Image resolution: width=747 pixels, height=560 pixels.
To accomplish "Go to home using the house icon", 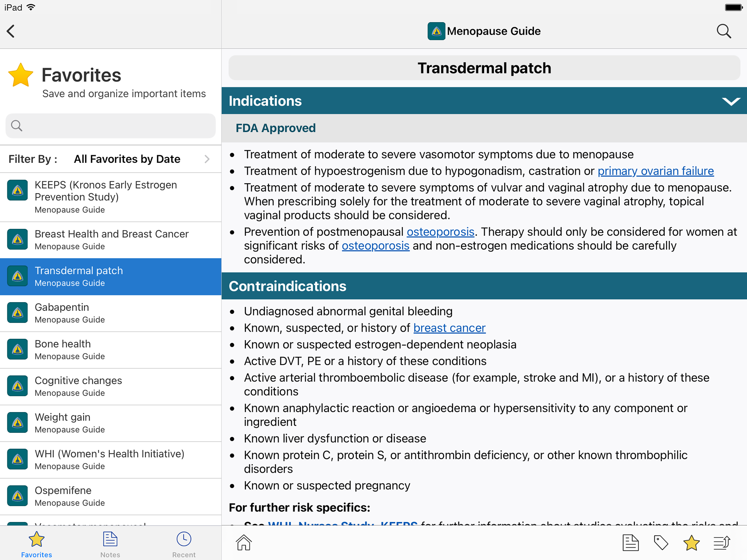I will coord(243,542).
